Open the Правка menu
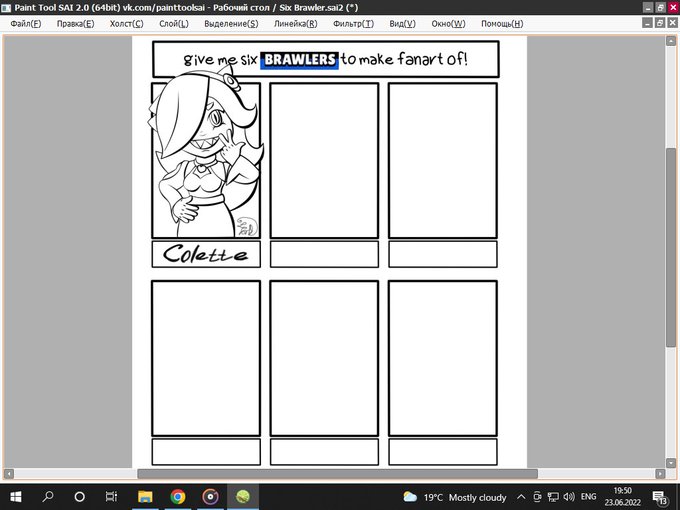The width and height of the screenshot is (680, 510). [75, 24]
